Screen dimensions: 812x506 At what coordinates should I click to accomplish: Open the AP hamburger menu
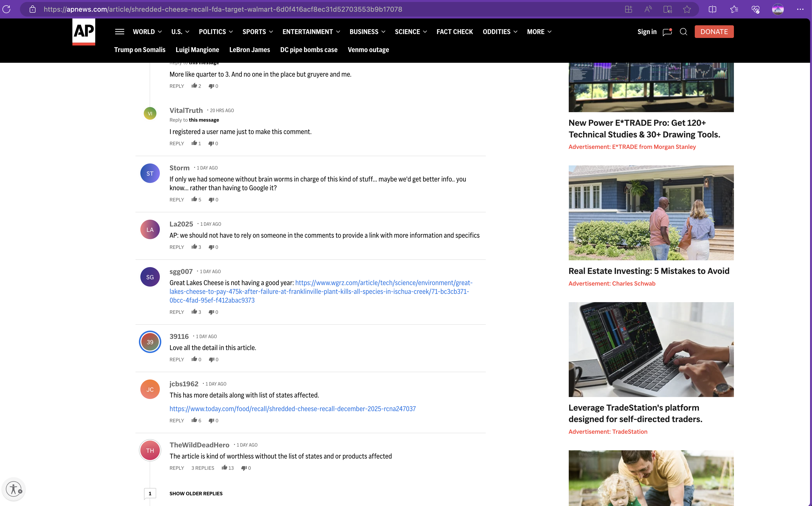click(119, 32)
